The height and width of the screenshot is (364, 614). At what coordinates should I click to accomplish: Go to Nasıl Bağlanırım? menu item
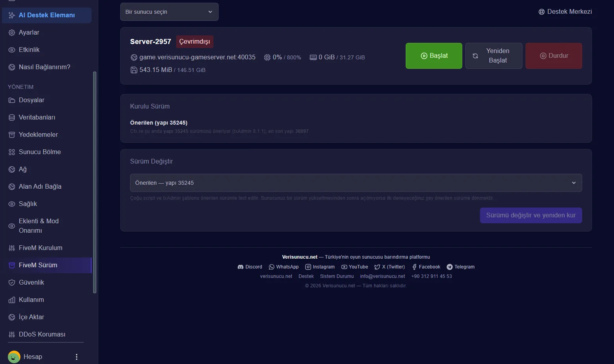(47, 67)
